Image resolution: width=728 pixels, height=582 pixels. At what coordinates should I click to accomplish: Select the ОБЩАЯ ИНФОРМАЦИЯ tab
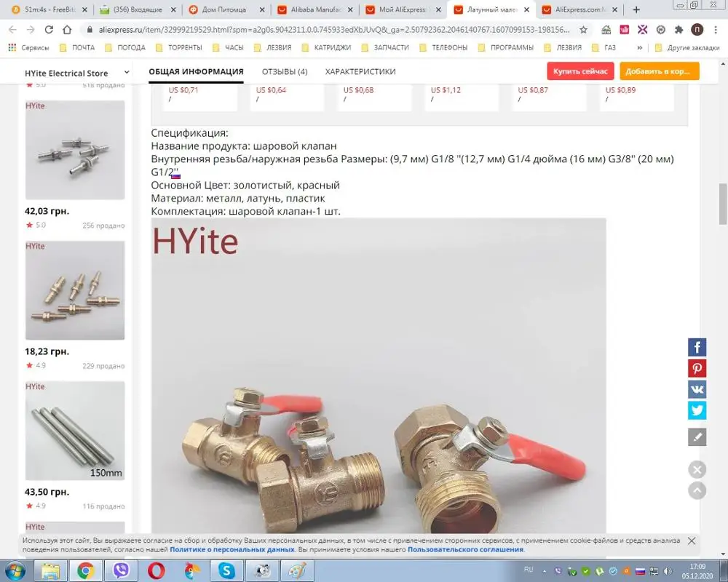tap(196, 71)
